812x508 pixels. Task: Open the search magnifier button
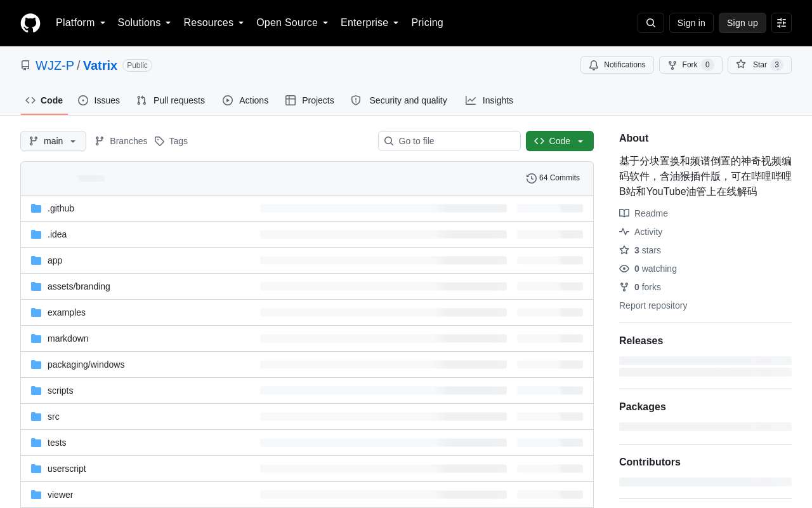coord(651,23)
